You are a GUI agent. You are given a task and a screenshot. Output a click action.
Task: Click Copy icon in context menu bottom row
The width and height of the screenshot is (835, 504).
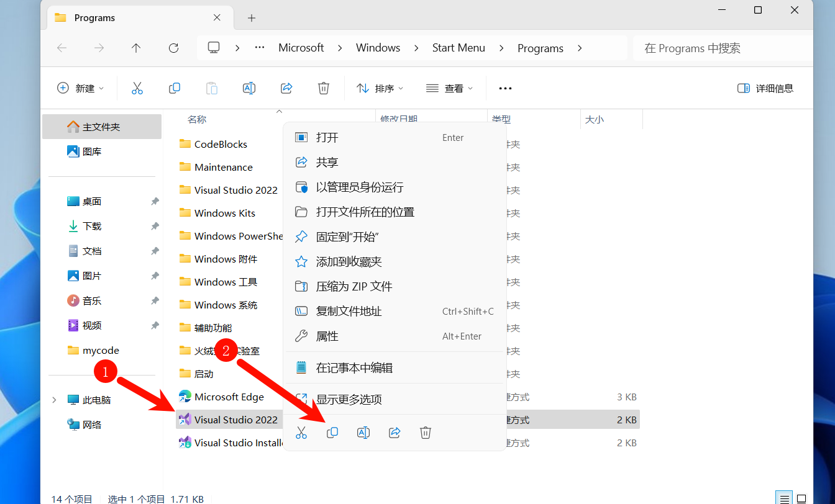332,433
